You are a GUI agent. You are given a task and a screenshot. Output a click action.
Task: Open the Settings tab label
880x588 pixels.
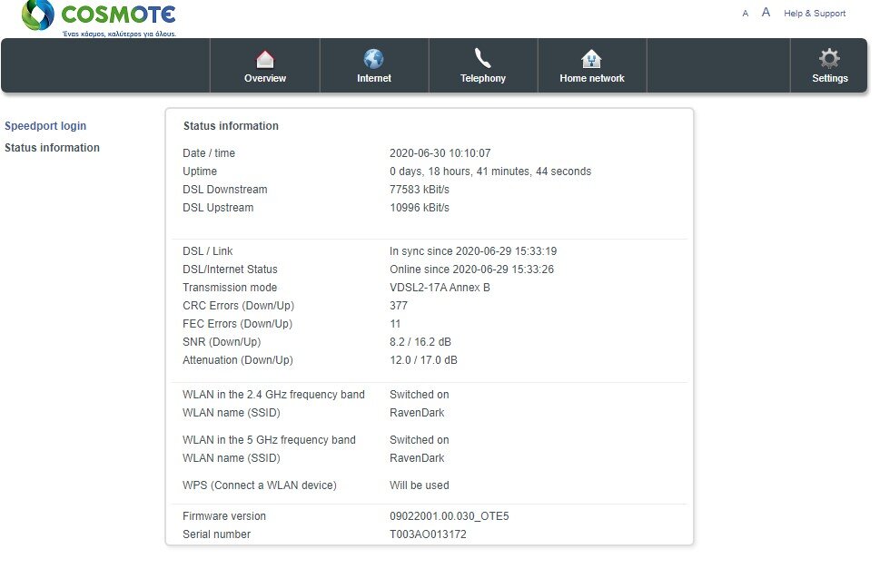coord(829,78)
